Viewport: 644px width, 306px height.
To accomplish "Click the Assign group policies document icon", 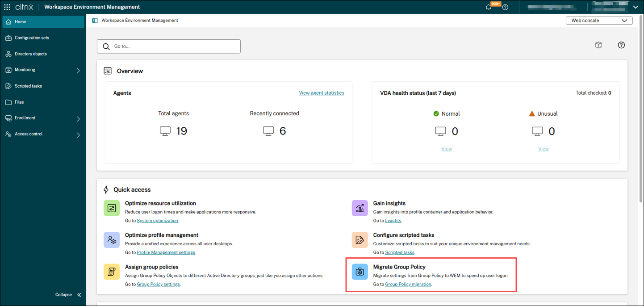I will [x=111, y=272].
